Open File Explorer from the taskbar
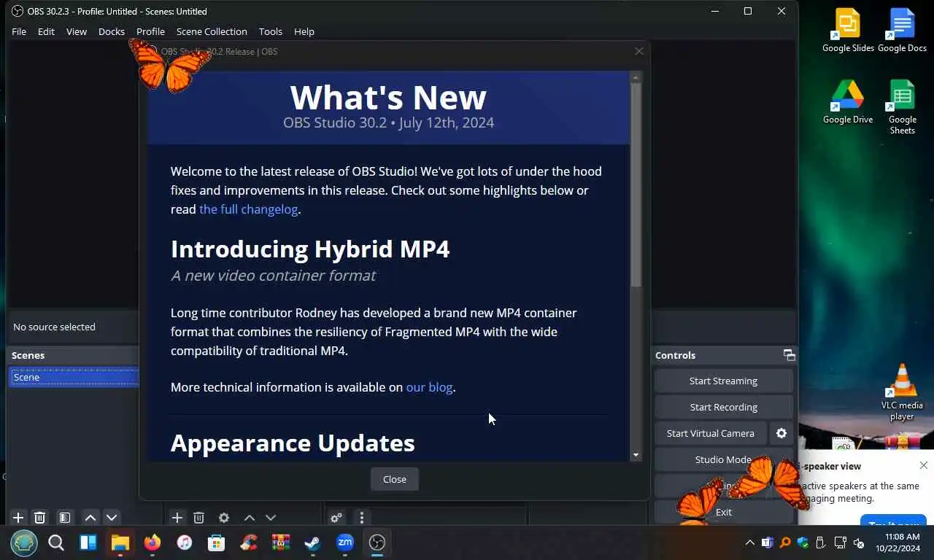Image resolution: width=934 pixels, height=560 pixels. point(120,542)
